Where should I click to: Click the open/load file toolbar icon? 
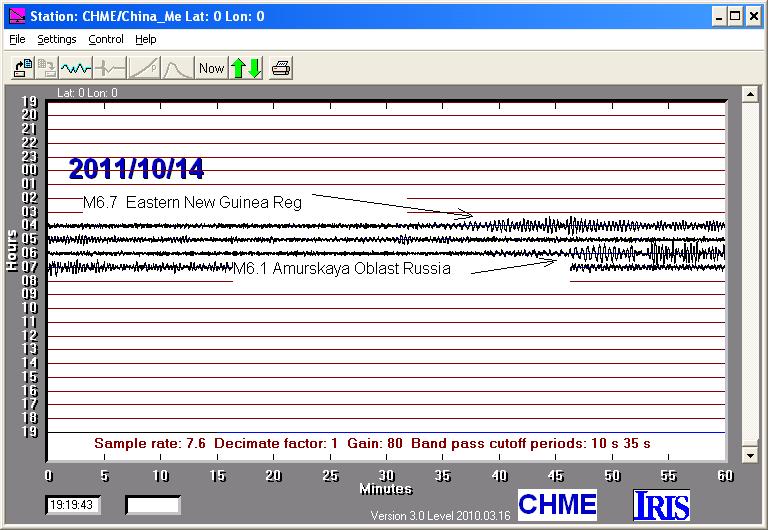(x=22, y=68)
